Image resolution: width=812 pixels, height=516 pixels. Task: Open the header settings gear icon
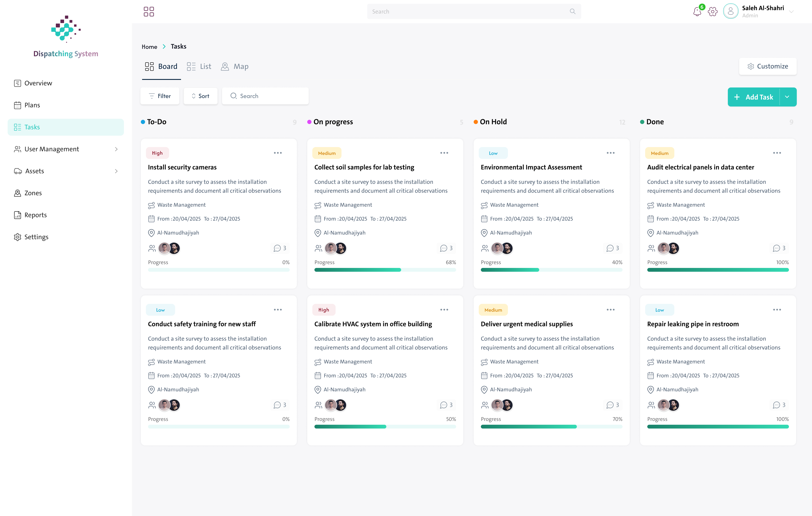click(713, 12)
